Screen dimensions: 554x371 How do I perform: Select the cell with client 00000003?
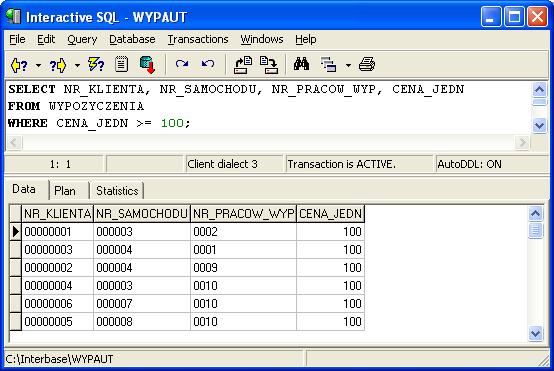point(58,250)
